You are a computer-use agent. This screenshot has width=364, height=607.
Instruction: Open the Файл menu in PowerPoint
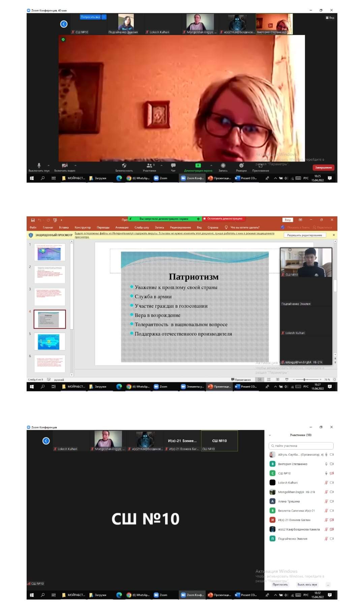pos(33,227)
